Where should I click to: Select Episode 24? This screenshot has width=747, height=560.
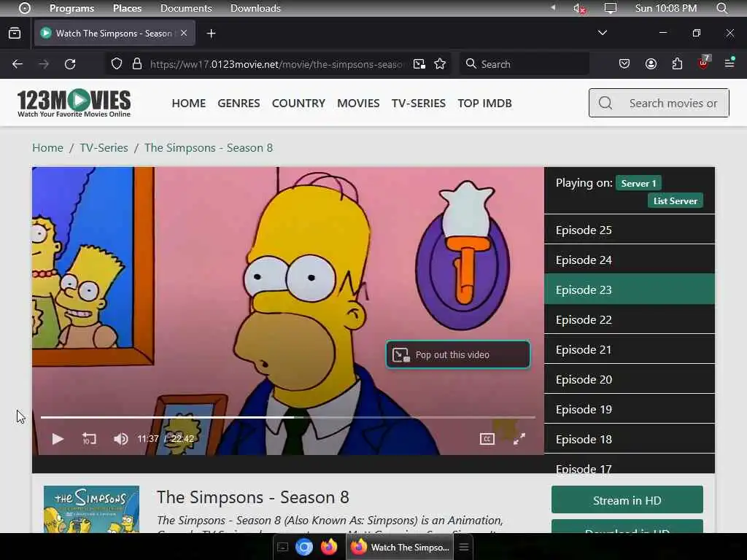[x=630, y=260]
